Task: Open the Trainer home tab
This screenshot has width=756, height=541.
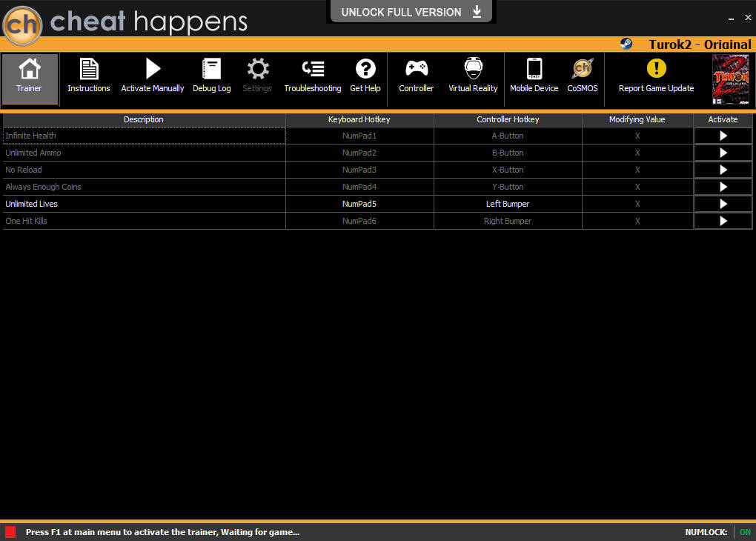Action: pos(30,79)
